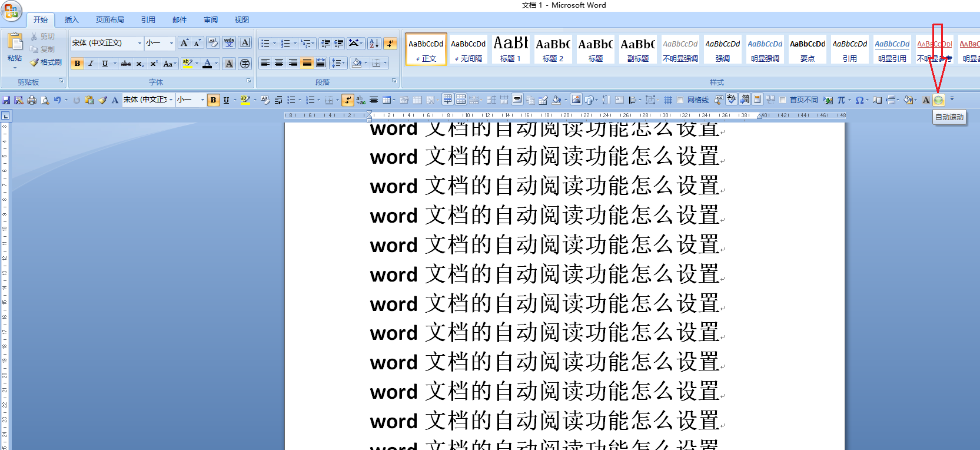
Task: Toggle Bold in the ribbon font group
Action: [x=77, y=64]
